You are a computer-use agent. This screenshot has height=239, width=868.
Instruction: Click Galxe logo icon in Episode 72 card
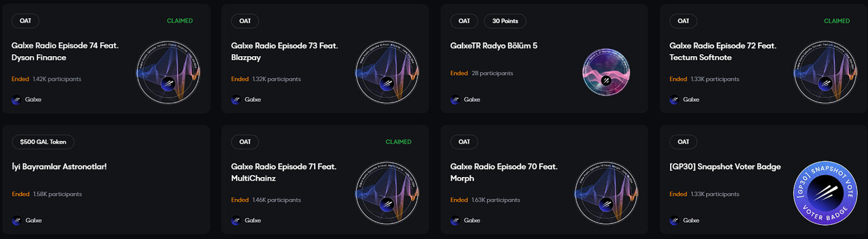[674, 100]
